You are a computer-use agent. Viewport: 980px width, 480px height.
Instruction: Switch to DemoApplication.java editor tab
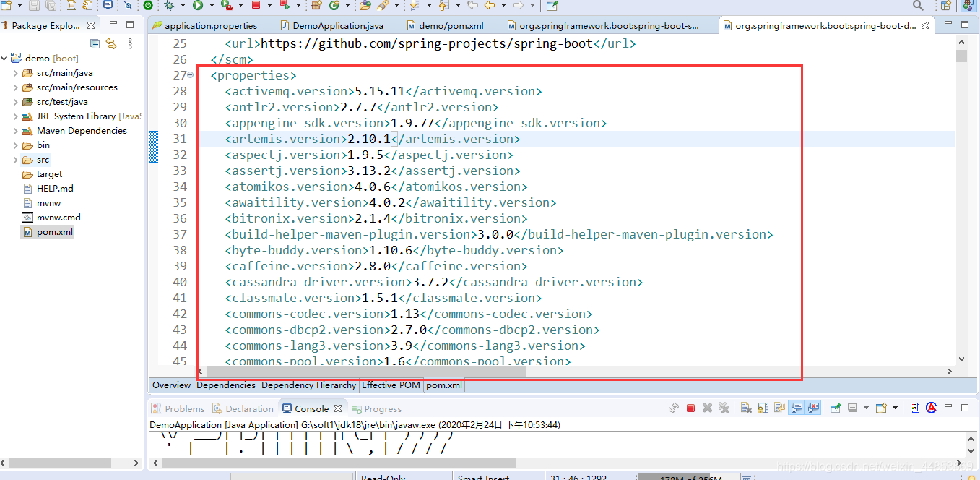coord(331,25)
